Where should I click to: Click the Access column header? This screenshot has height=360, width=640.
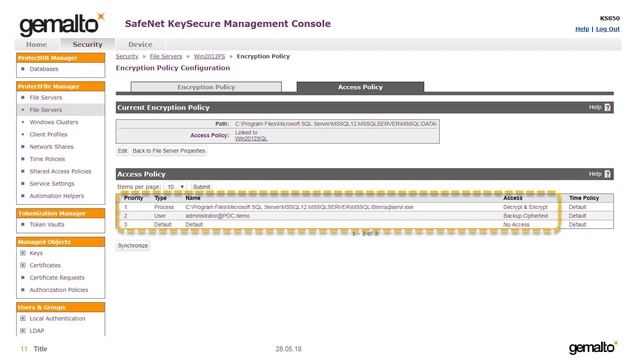[x=513, y=198]
